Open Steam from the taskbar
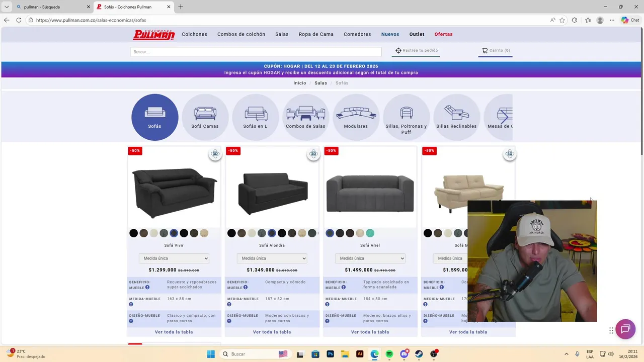The width and height of the screenshot is (644, 362). point(419,354)
